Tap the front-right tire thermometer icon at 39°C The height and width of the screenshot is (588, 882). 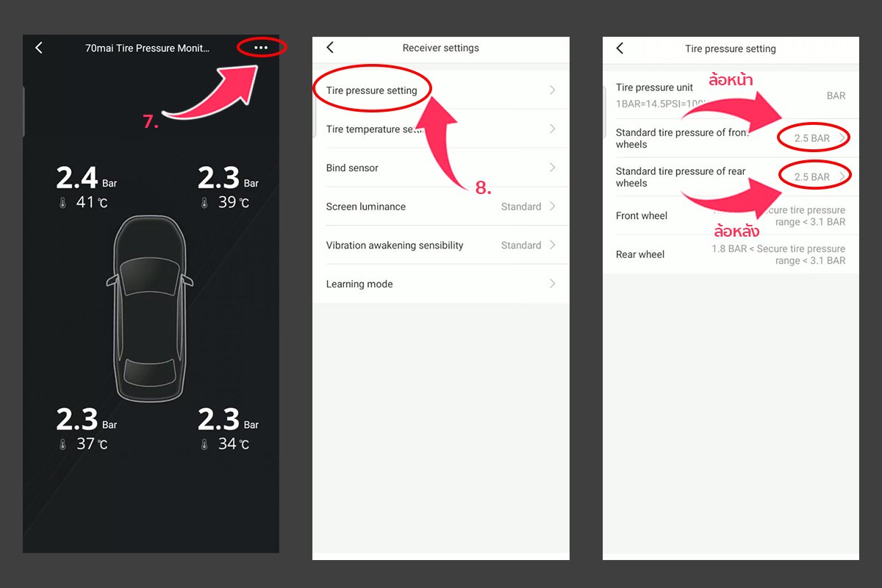click(x=204, y=203)
